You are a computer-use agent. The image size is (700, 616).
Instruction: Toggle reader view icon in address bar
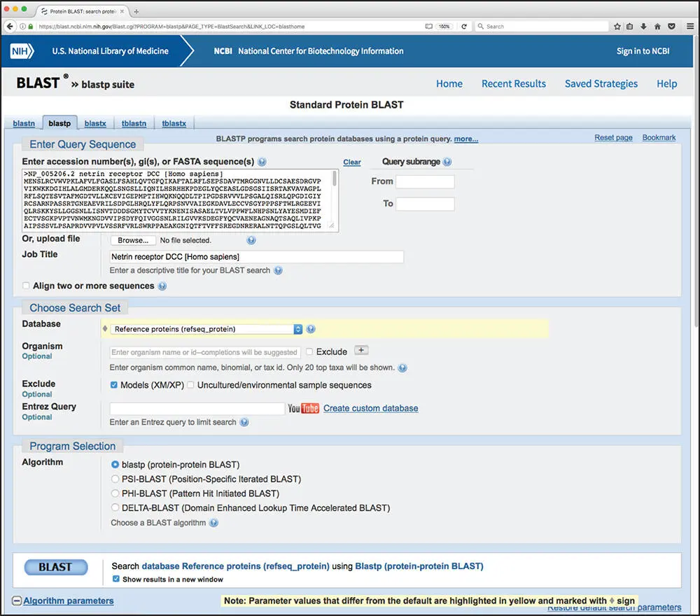click(x=428, y=27)
